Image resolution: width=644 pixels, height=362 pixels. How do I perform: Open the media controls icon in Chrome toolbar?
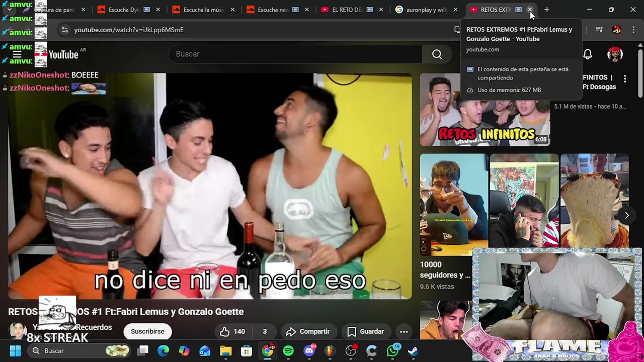[599, 30]
